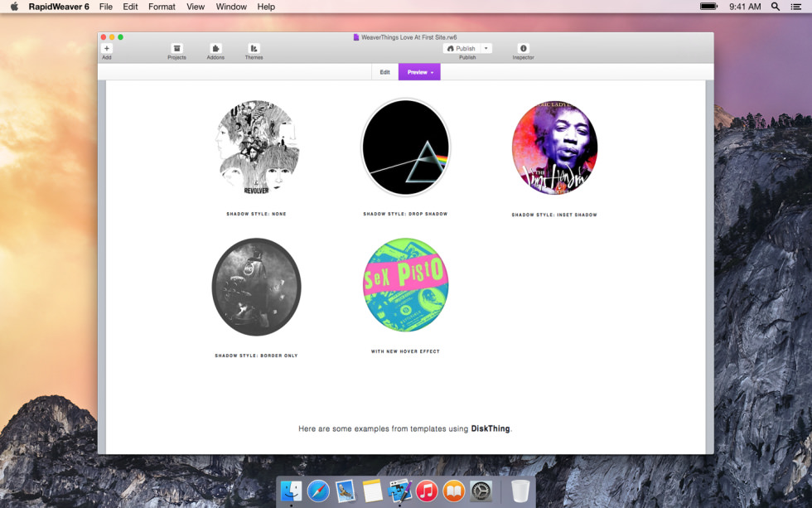This screenshot has width=812, height=508.
Task: Open the Help menu
Action: click(x=266, y=7)
